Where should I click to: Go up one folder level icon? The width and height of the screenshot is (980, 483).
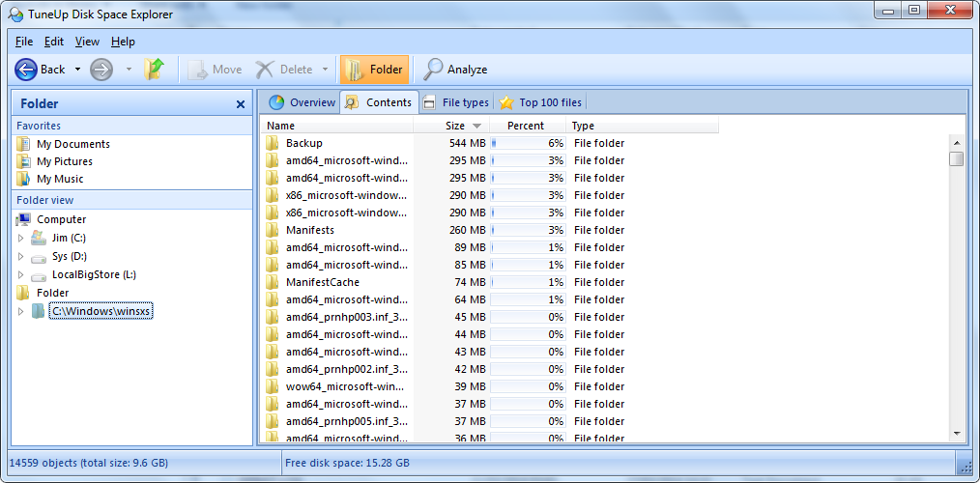[x=154, y=70]
